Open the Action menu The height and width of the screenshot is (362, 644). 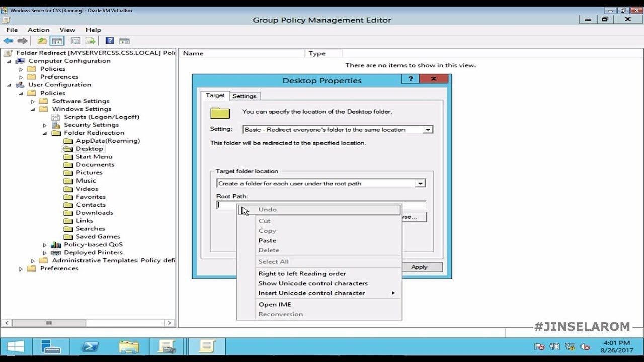click(38, 30)
